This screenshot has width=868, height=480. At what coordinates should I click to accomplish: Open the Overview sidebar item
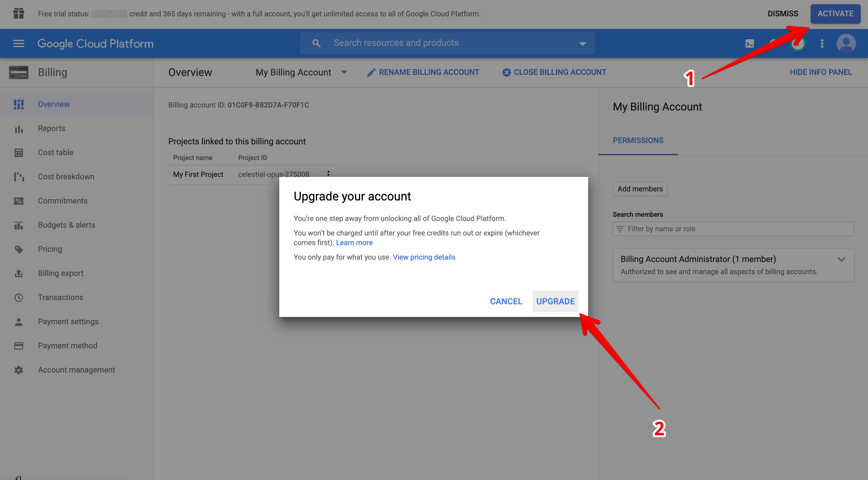[77, 104]
